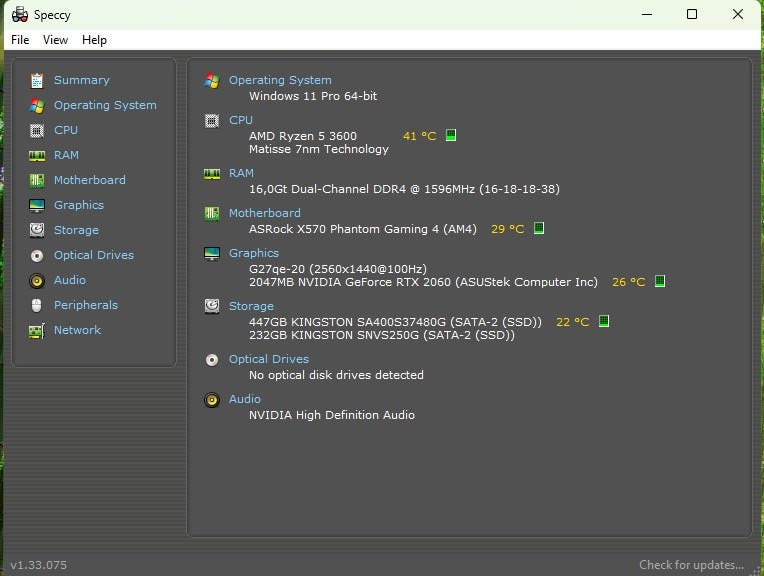Click the Graphics section heading link
Image resolution: width=764 pixels, height=576 pixels.
(x=254, y=253)
